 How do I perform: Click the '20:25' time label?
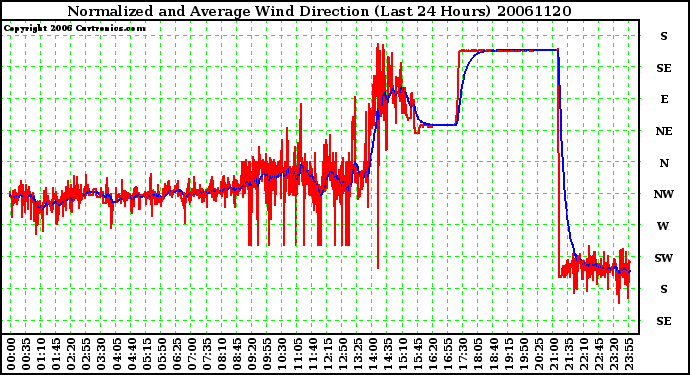(538, 354)
